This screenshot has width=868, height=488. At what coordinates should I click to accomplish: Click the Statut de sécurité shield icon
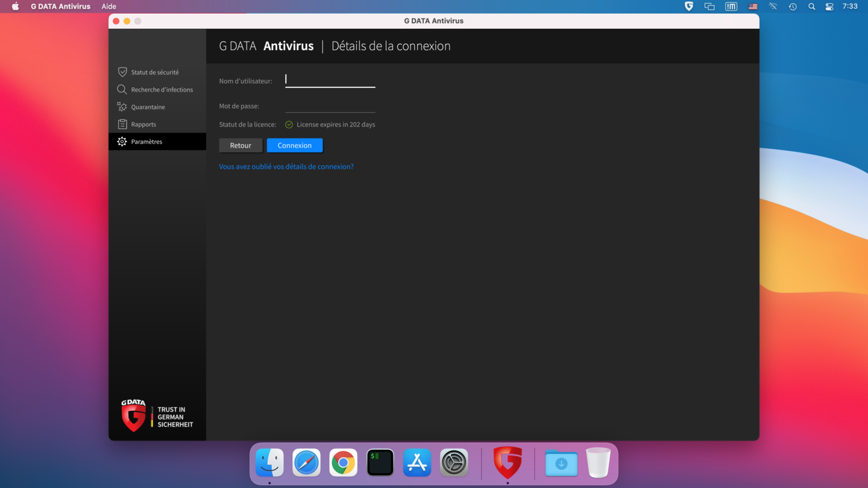click(x=122, y=72)
